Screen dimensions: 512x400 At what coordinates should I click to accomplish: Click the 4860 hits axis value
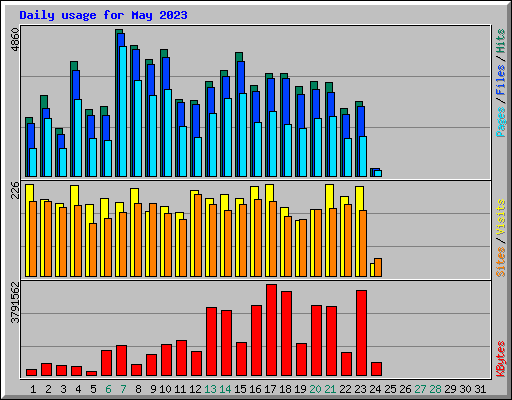[15, 40]
